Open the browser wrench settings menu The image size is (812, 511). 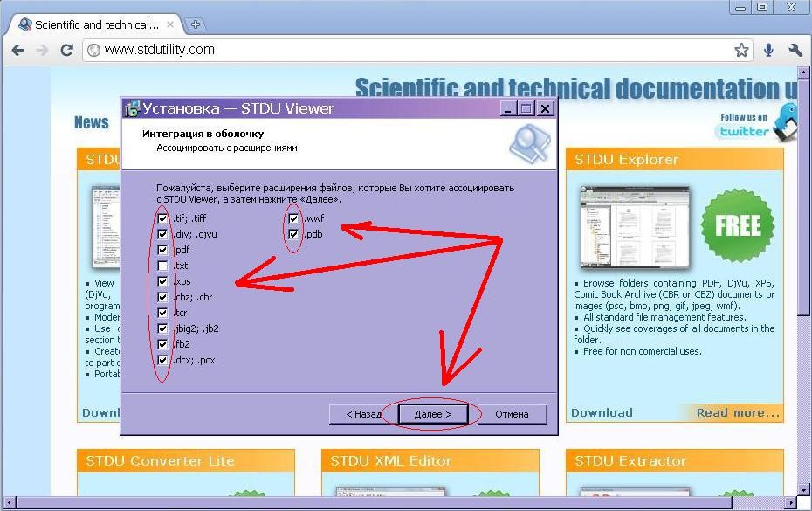pyautogui.click(x=795, y=50)
